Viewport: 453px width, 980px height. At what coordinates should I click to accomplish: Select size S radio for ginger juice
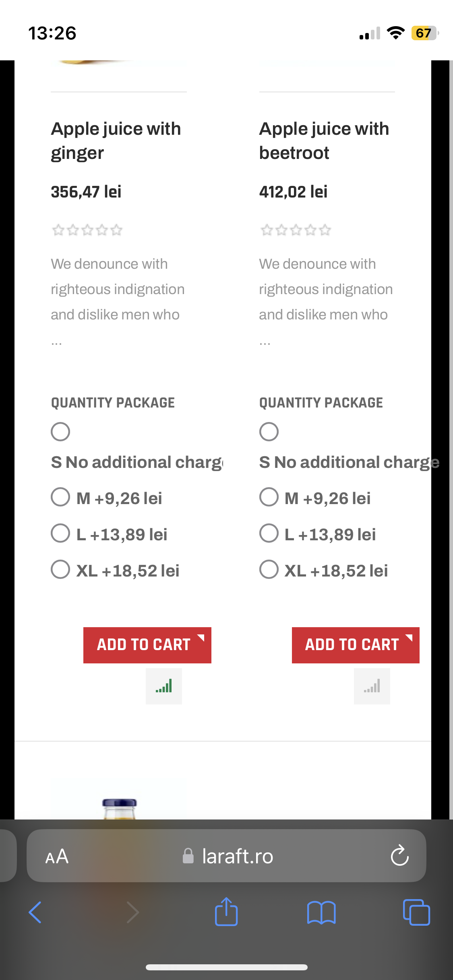coord(60,432)
